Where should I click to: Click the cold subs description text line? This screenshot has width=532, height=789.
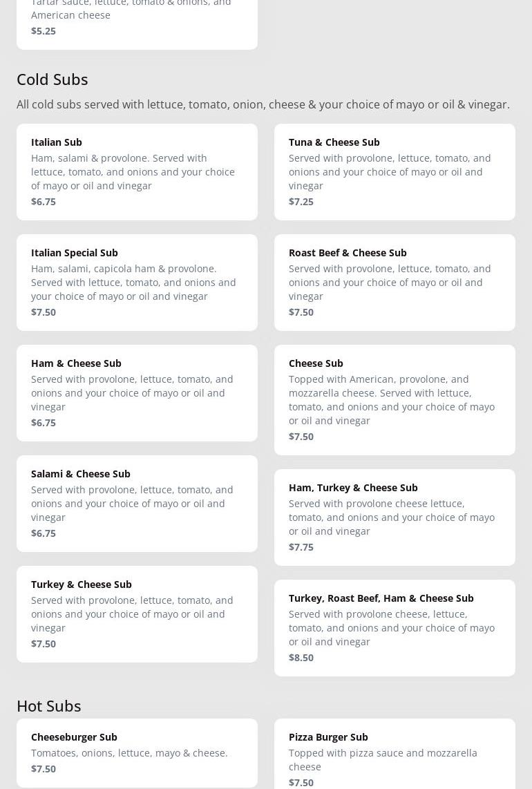coord(263,104)
